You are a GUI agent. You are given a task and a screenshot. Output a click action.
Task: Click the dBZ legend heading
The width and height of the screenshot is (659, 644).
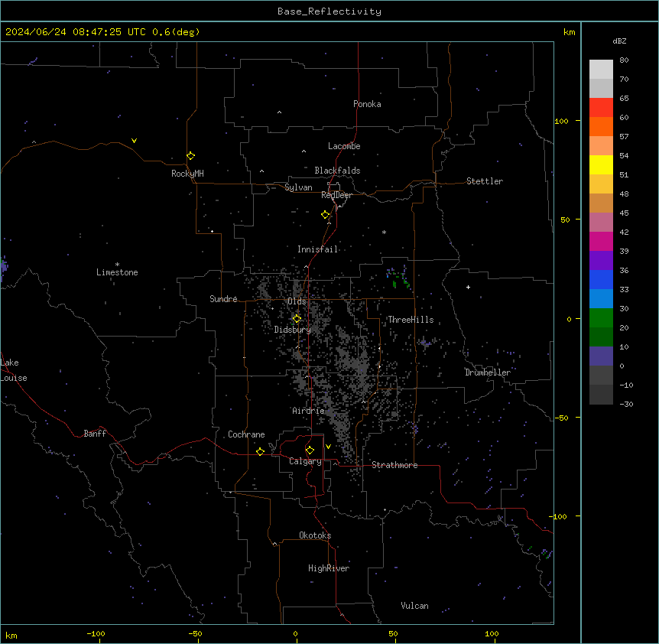(x=619, y=41)
